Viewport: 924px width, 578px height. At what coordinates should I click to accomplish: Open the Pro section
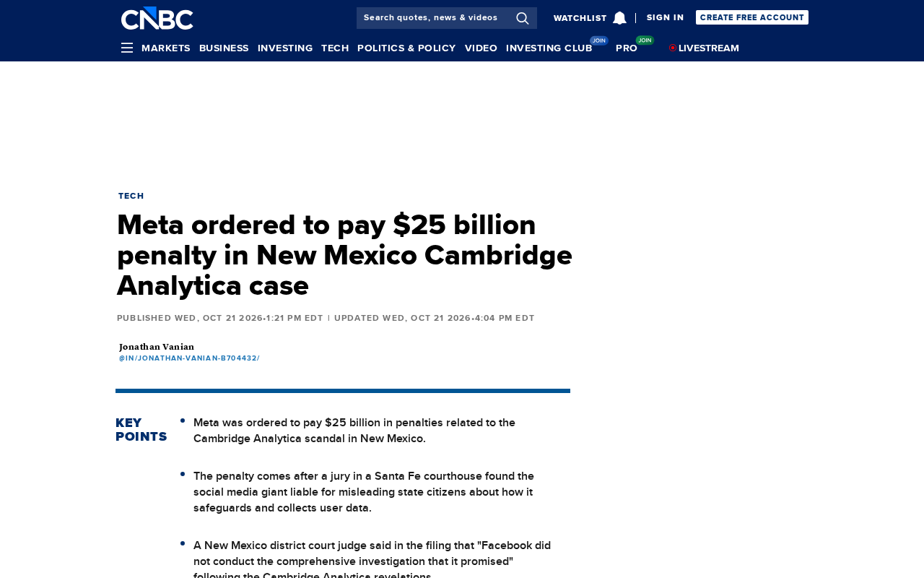(x=627, y=48)
